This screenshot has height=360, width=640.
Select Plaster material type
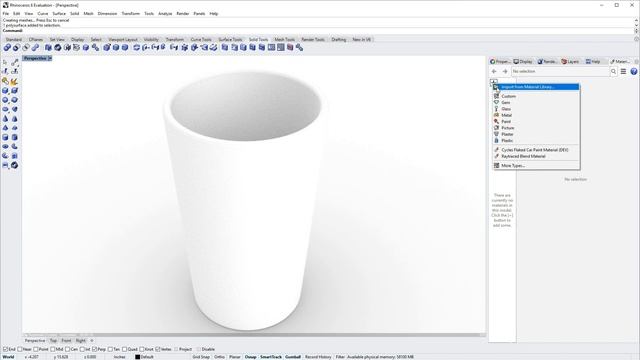[x=507, y=134]
